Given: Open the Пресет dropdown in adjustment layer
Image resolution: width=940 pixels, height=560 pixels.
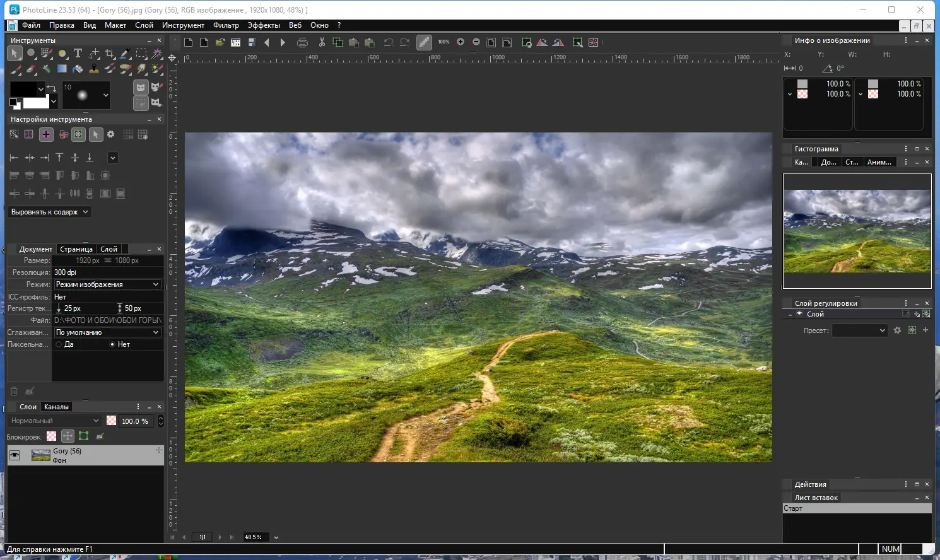Looking at the screenshot, I should point(859,330).
